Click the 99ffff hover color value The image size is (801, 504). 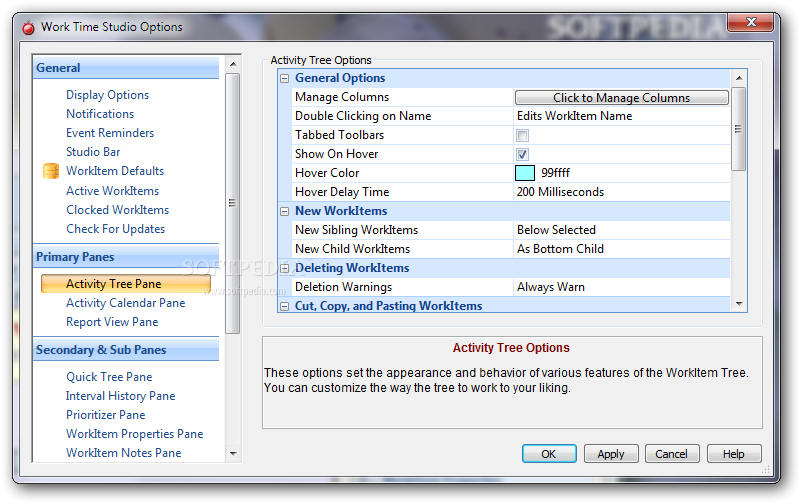[555, 173]
